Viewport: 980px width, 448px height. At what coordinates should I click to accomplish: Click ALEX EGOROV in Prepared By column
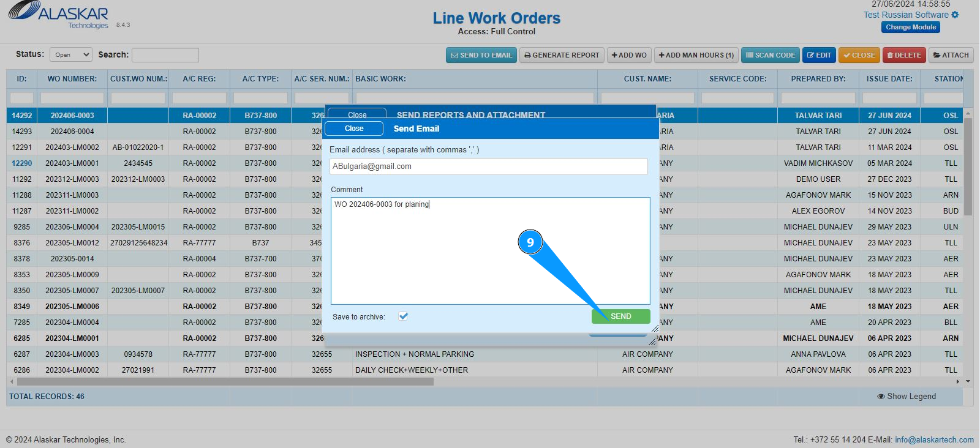(818, 211)
